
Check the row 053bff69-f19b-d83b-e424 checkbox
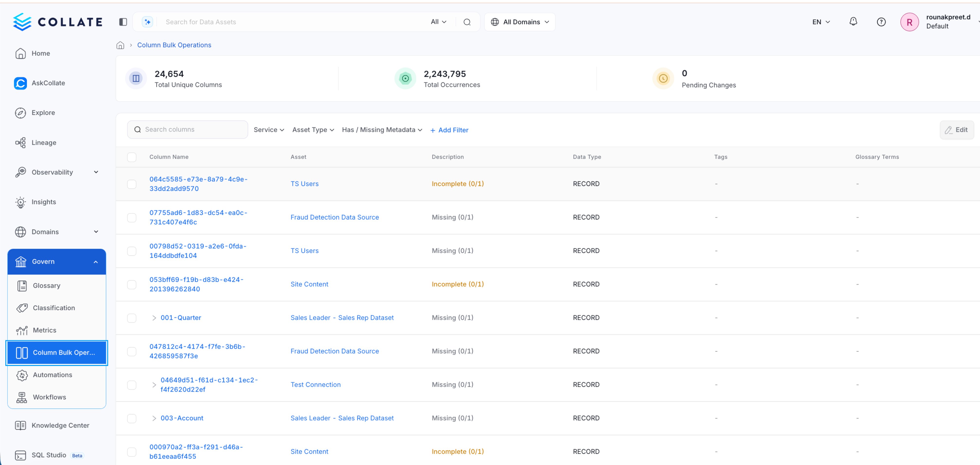[132, 284]
